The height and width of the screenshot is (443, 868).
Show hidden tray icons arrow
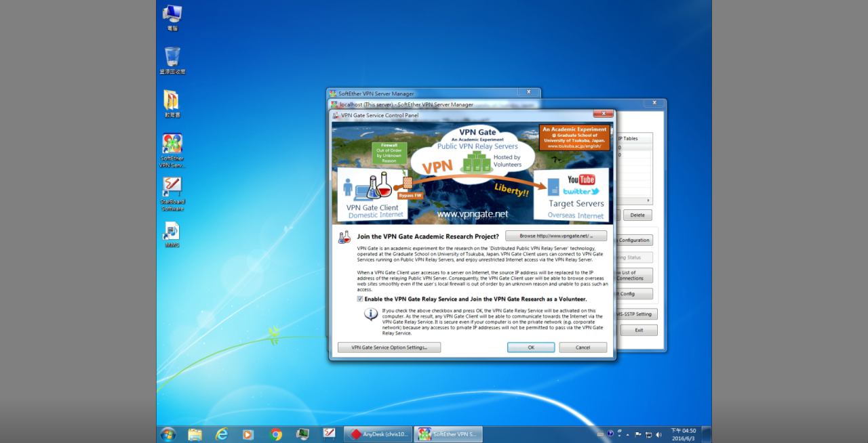point(628,435)
